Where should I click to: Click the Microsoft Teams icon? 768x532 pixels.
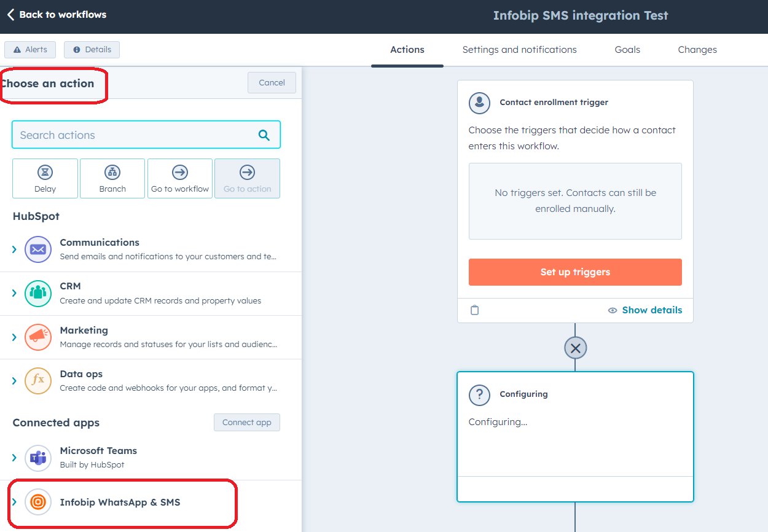[38, 458]
